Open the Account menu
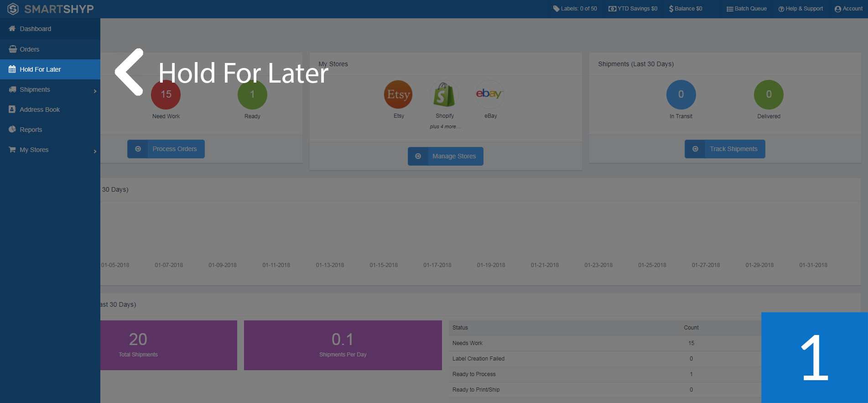868x403 pixels. [849, 9]
